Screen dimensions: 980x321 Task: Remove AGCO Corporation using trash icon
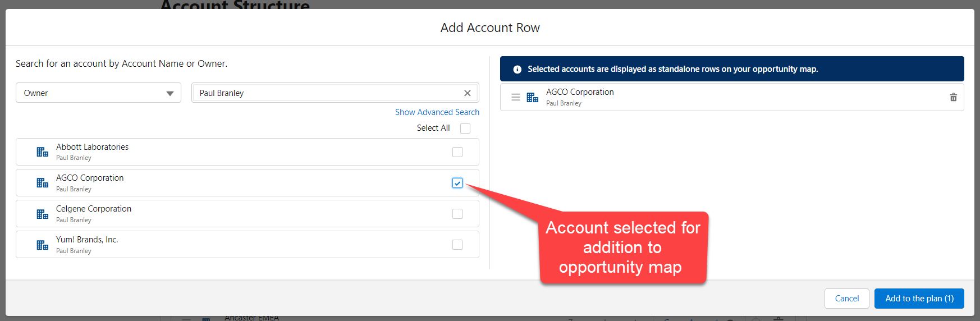(953, 97)
